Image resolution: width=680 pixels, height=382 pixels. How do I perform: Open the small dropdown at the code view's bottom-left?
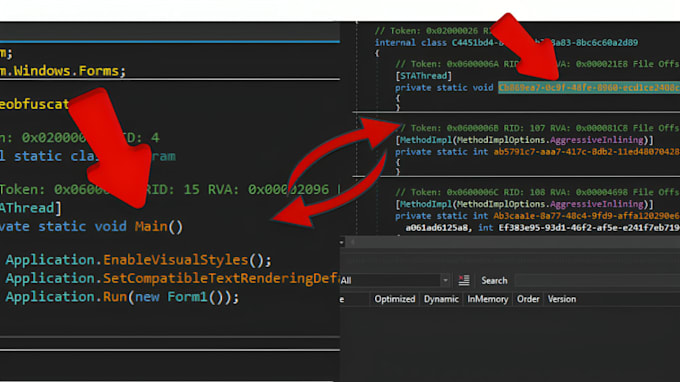click(x=341, y=242)
